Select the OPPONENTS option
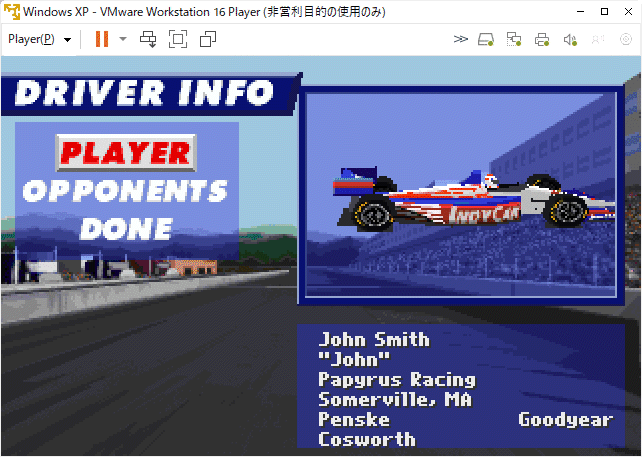 click(126, 190)
